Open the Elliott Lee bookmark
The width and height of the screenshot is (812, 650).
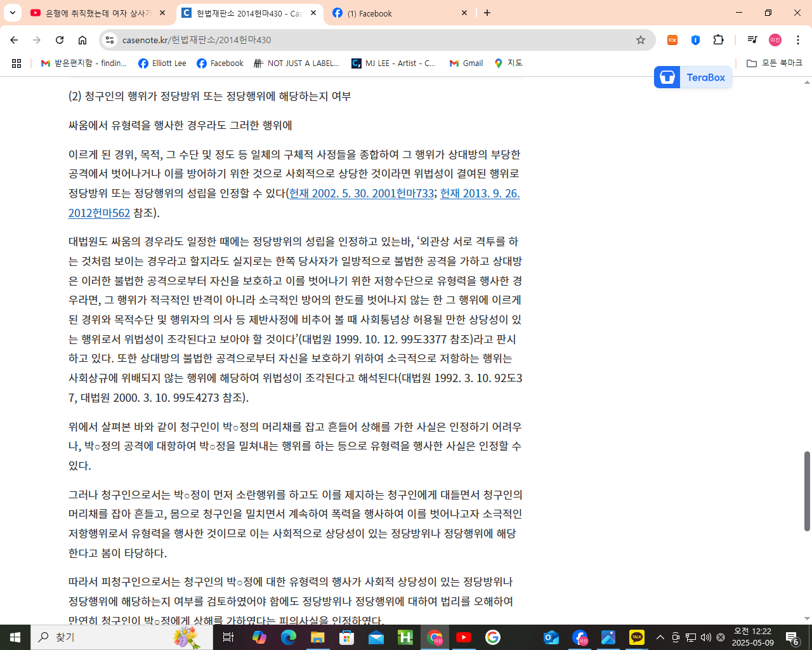[162, 63]
